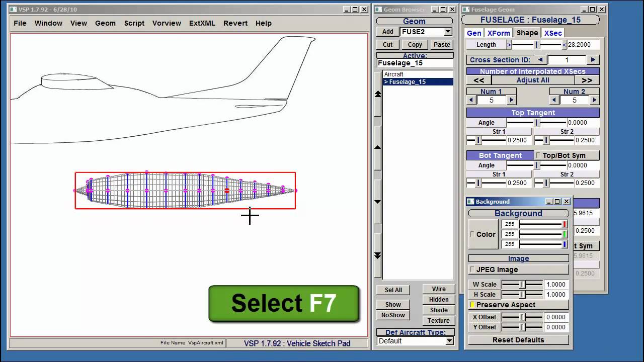Image resolution: width=644 pixels, height=362 pixels.
Task: Click the Active geometry name field
Action: click(x=415, y=63)
